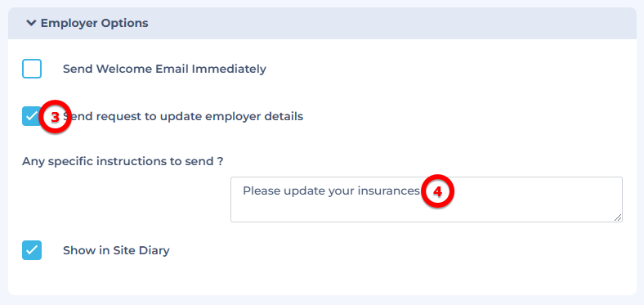Screen dimensions: 644x305
Task: Click the word 'insurances' in the text box
Action: click(x=389, y=191)
